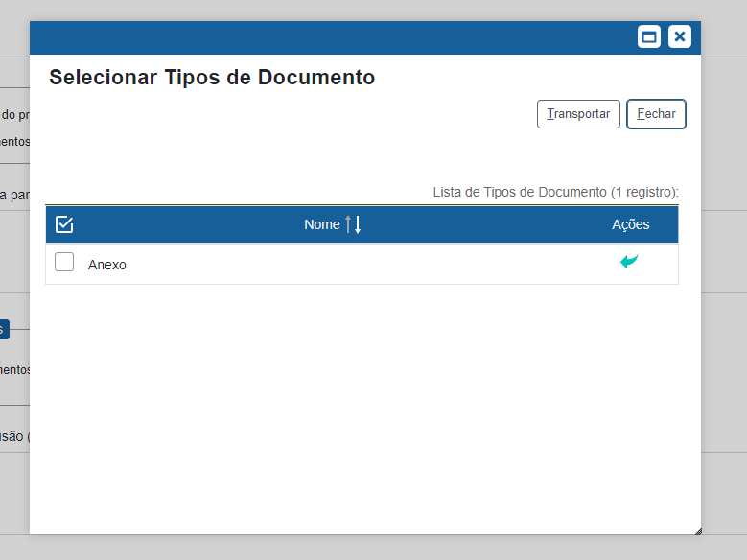This screenshot has height=560, width=747.
Task: Click the partially hidden blue button behind dialog
Action: 4,330
